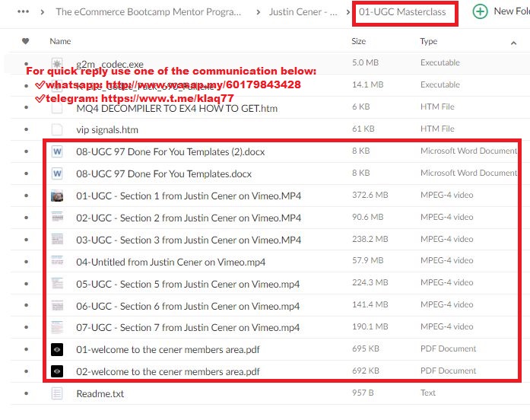Click thumbnail of 07-UGC Section 7 video
Image resolution: width=530 pixels, height=420 pixels.
point(57,326)
